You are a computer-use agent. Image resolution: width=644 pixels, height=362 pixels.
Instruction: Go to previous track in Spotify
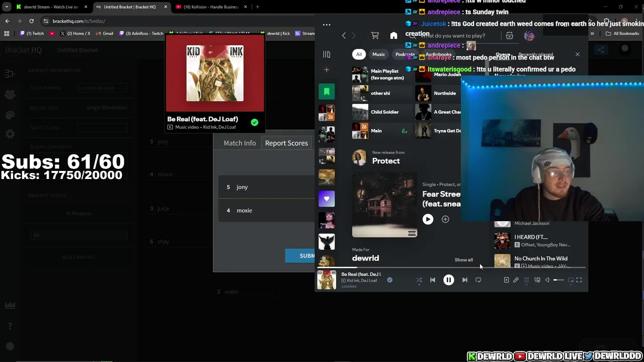(433, 280)
